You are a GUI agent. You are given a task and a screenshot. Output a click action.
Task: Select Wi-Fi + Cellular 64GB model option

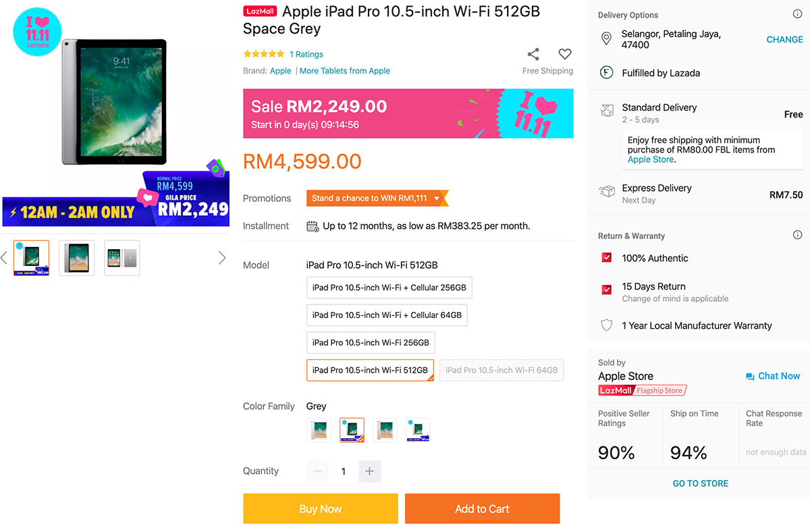pyautogui.click(x=387, y=315)
